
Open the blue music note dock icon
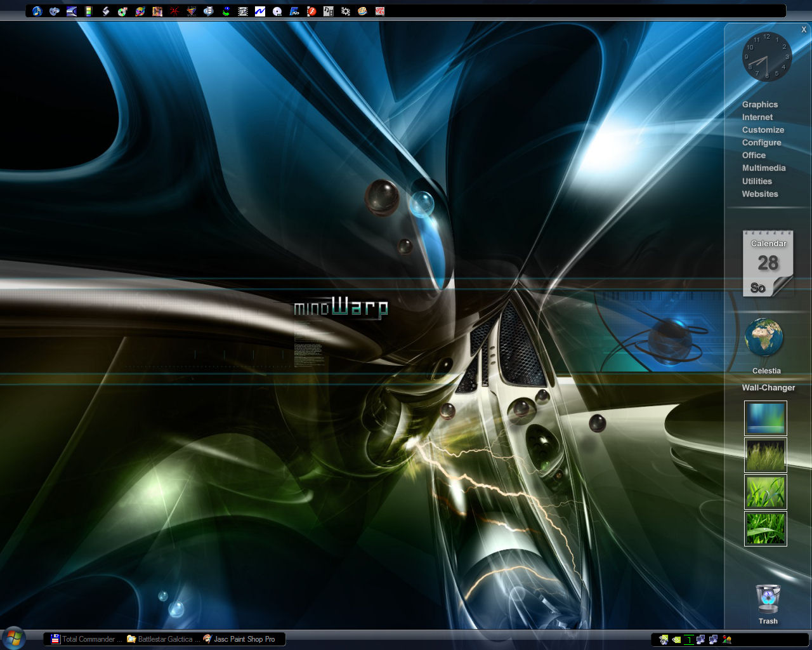pos(37,11)
